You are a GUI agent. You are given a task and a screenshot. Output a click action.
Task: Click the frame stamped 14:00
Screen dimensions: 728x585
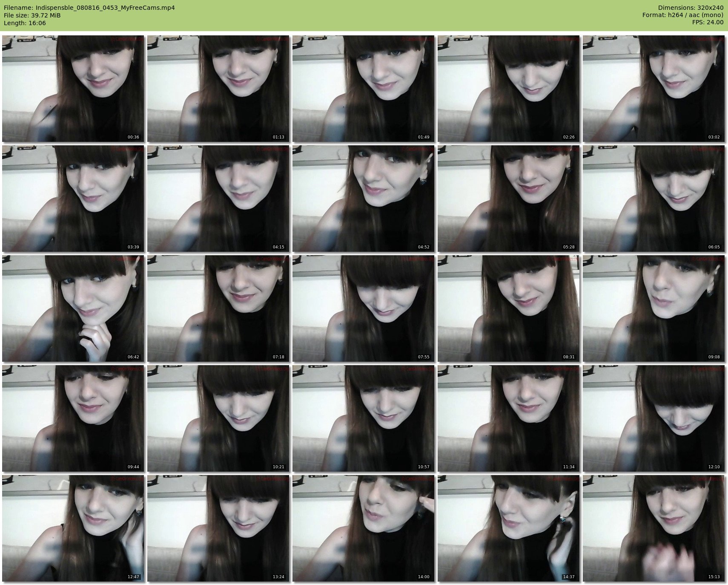click(363, 528)
